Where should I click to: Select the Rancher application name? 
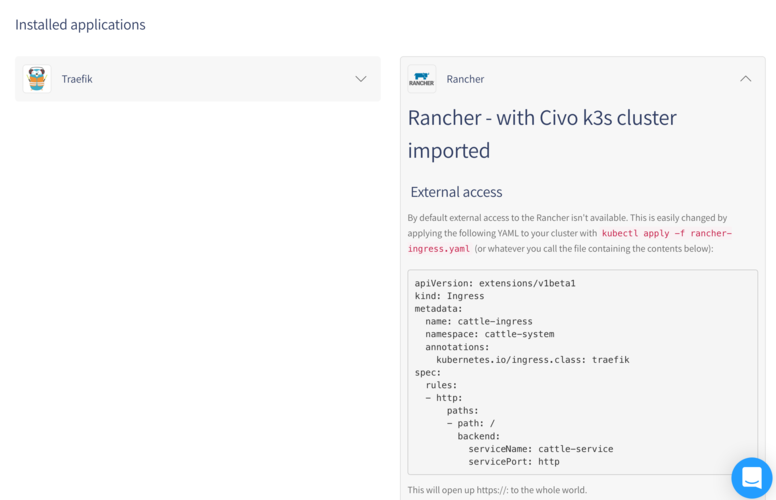pyautogui.click(x=465, y=79)
